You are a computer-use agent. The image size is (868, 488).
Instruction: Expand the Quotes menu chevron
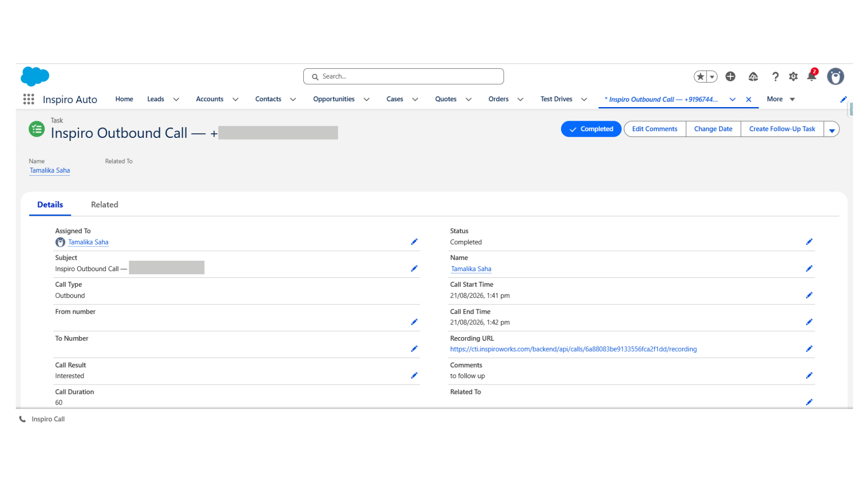[x=469, y=99]
